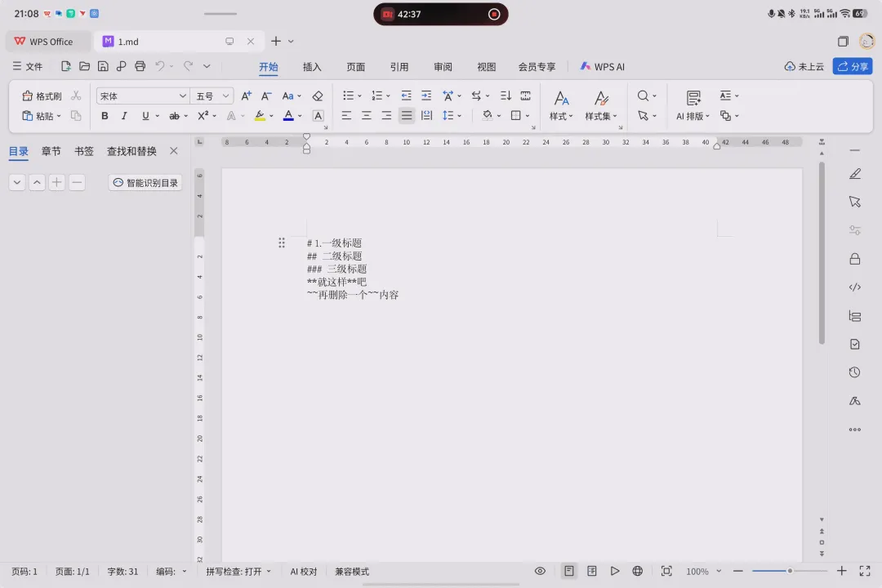Screen dimensions: 882x588
Task: Open the 章节 tab in navigation pane
Action: click(x=51, y=151)
